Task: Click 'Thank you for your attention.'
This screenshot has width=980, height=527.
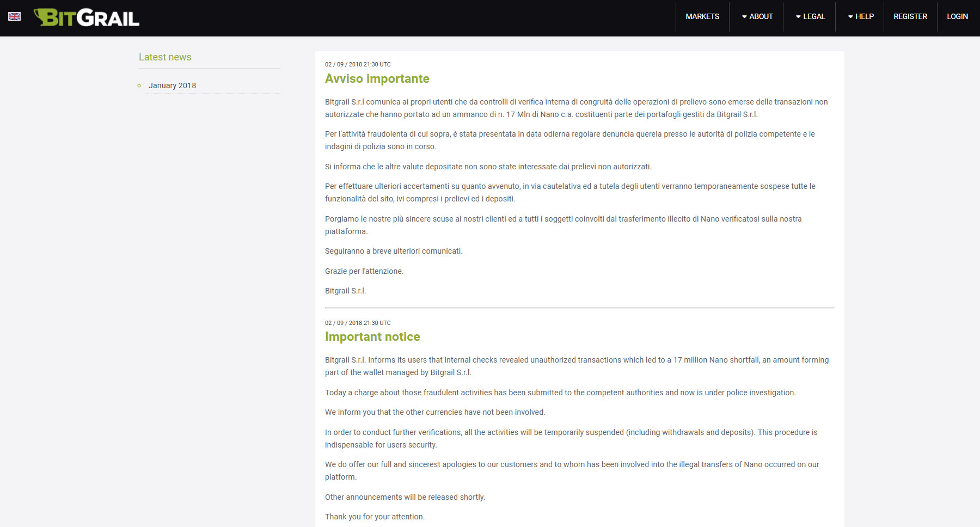Action: (x=375, y=517)
